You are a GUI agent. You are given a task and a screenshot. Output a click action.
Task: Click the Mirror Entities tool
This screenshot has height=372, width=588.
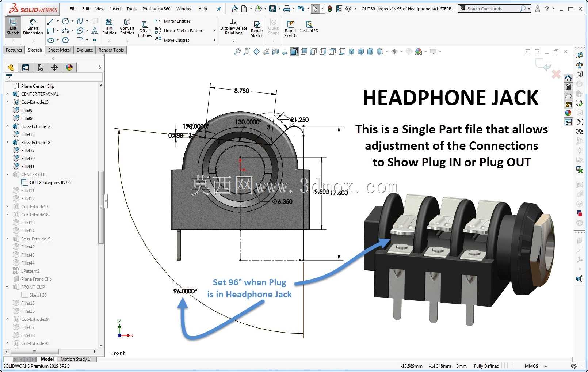(x=173, y=21)
